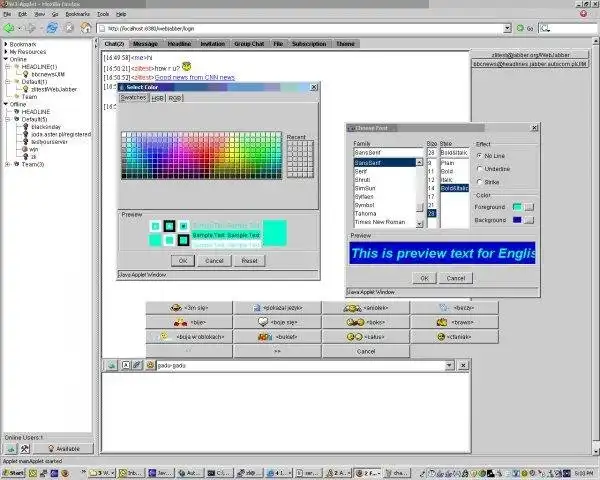Click the color pen icon in chat toolbar
Image resolution: width=600 pixels, height=480 pixels.
pos(137,365)
